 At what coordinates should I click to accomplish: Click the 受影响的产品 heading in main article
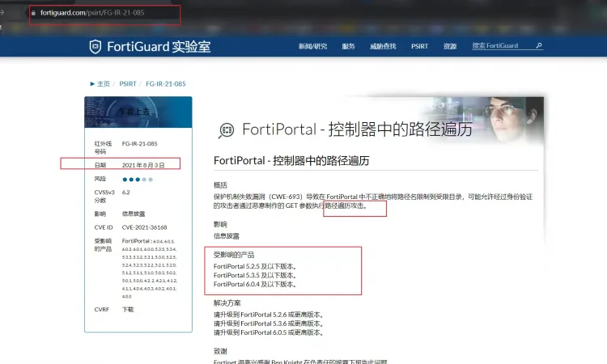(234, 255)
